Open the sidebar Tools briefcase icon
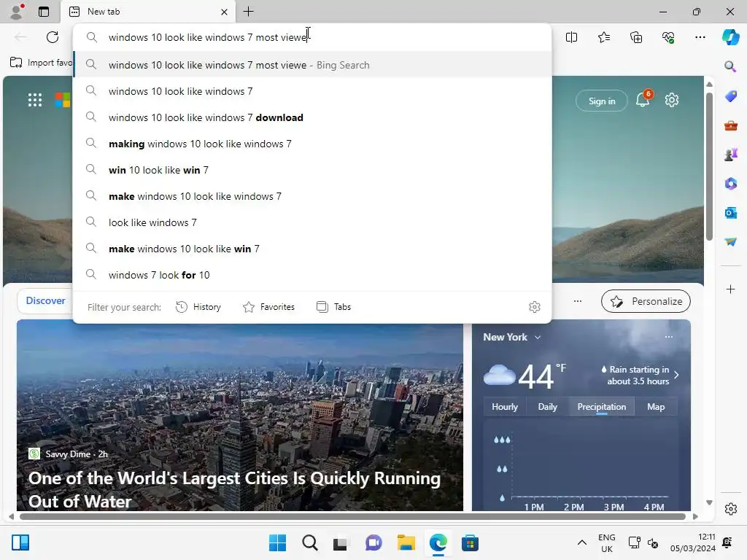The image size is (747, 560). 730,125
